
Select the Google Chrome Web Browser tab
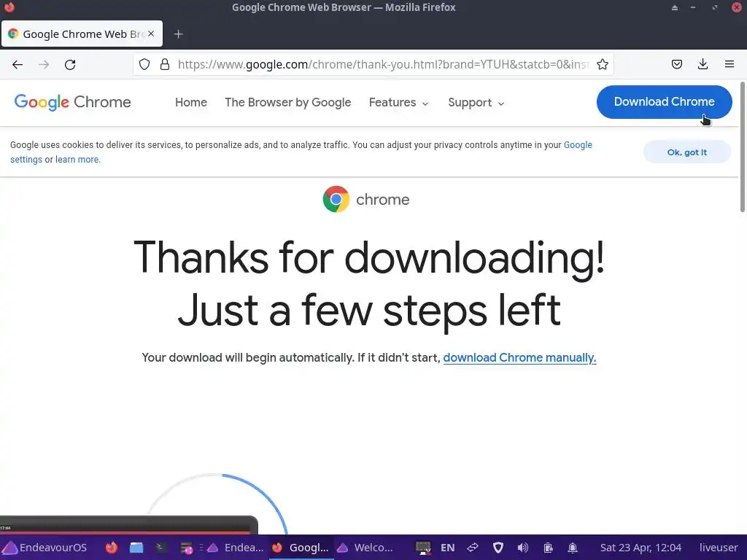[x=82, y=34]
